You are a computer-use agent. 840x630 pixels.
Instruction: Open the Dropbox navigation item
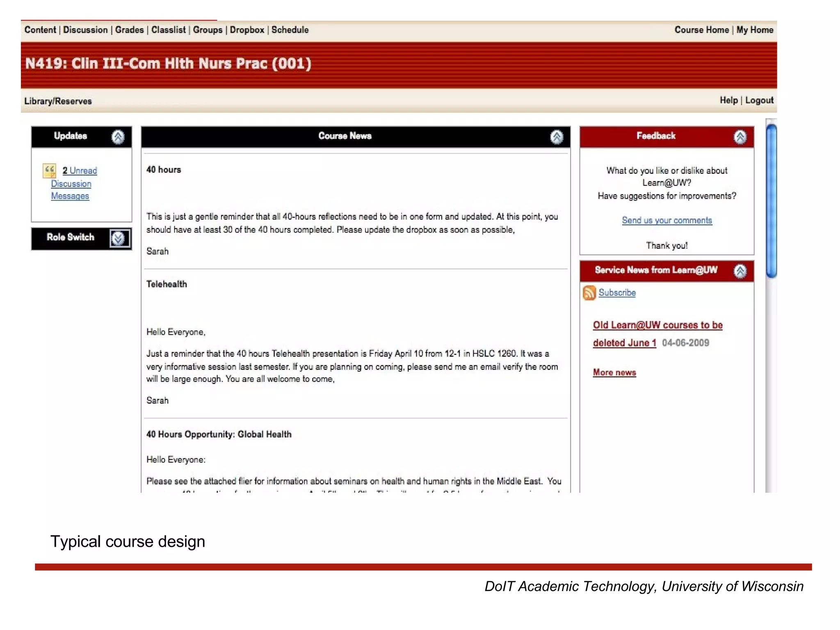coord(247,30)
